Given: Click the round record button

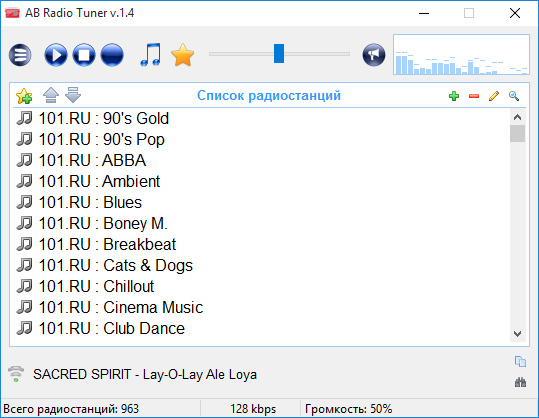Looking at the screenshot, I should (x=112, y=55).
